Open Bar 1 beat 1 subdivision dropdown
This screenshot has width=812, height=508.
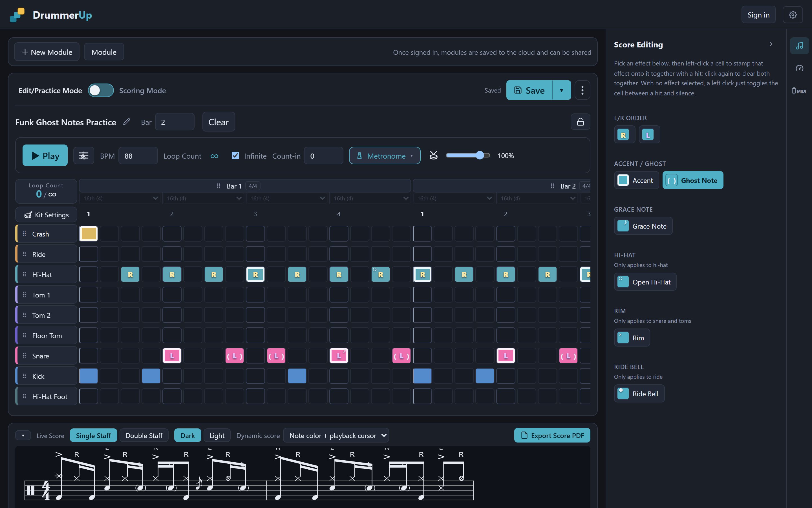[x=120, y=198]
